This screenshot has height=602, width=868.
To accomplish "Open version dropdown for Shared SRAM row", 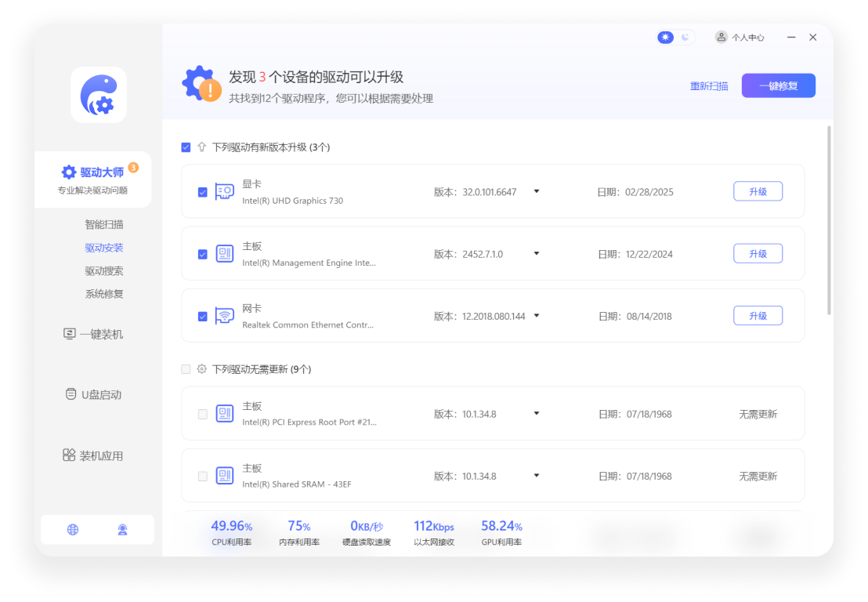I will coord(537,475).
